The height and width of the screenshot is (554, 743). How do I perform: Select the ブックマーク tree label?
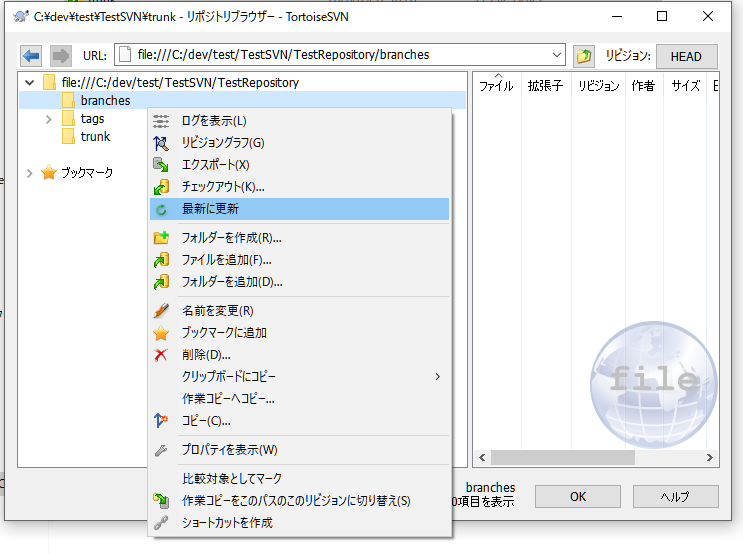pyautogui.click(x=87, y=173)
